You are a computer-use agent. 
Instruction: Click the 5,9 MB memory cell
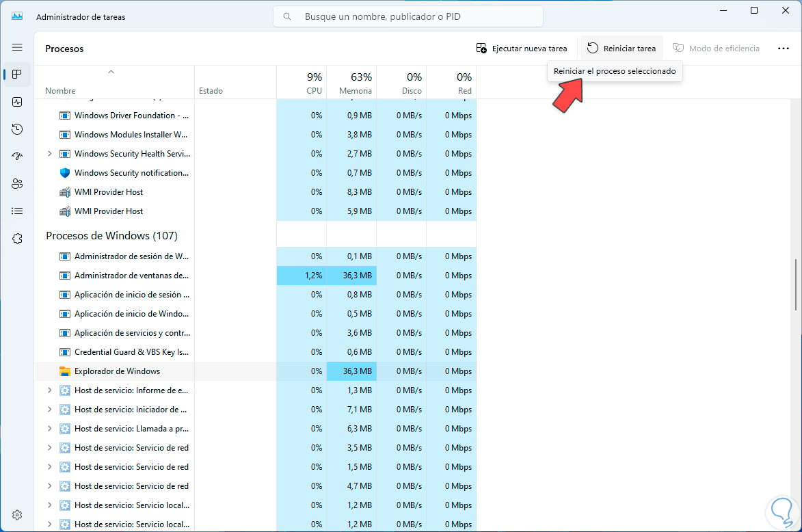pos(351,211)
